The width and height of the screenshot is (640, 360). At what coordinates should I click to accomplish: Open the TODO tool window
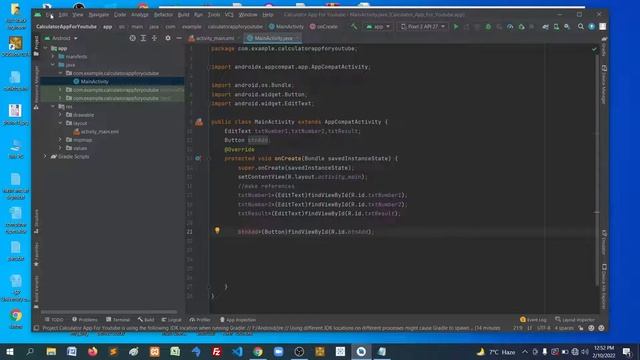pos(54,320)
